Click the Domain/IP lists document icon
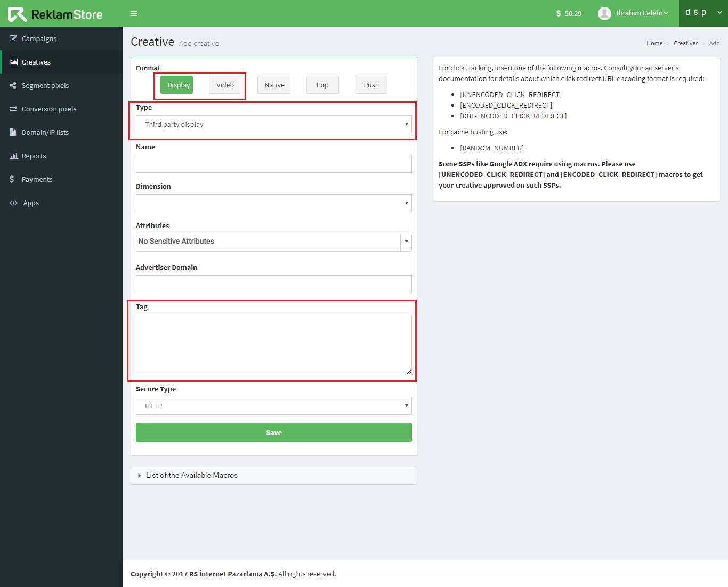This screenshot has height=587, width=728. (x=13, y=132)
